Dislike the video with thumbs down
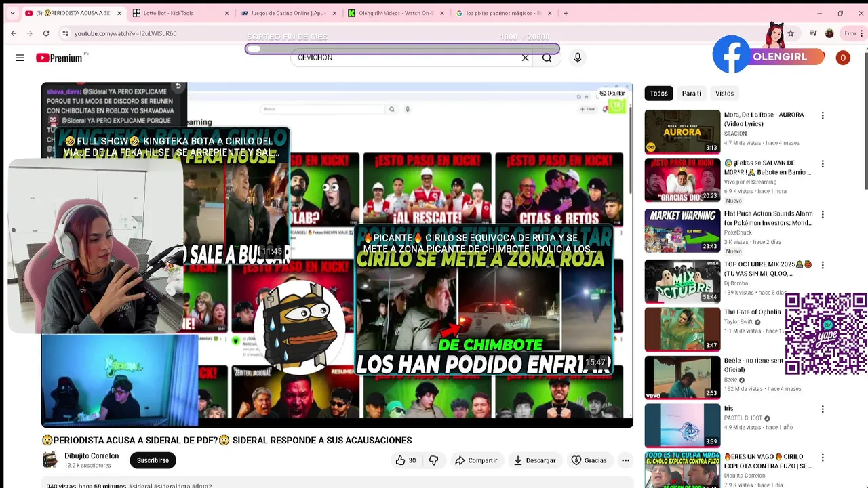 tap(434, 460)
